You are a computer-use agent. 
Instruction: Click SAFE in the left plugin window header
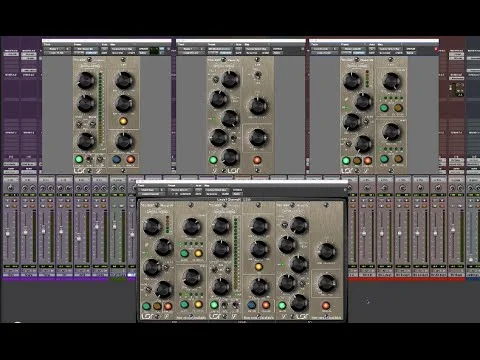point(104,53)
